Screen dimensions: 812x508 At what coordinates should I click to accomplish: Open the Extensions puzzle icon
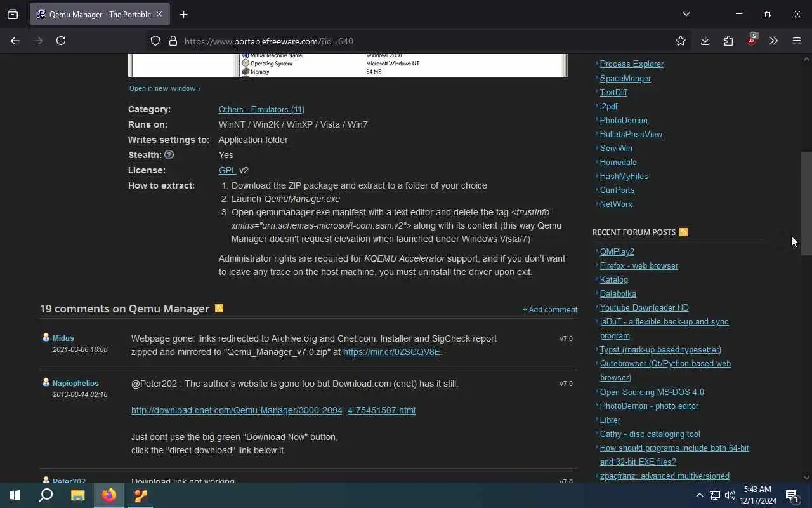click(728, 41)
